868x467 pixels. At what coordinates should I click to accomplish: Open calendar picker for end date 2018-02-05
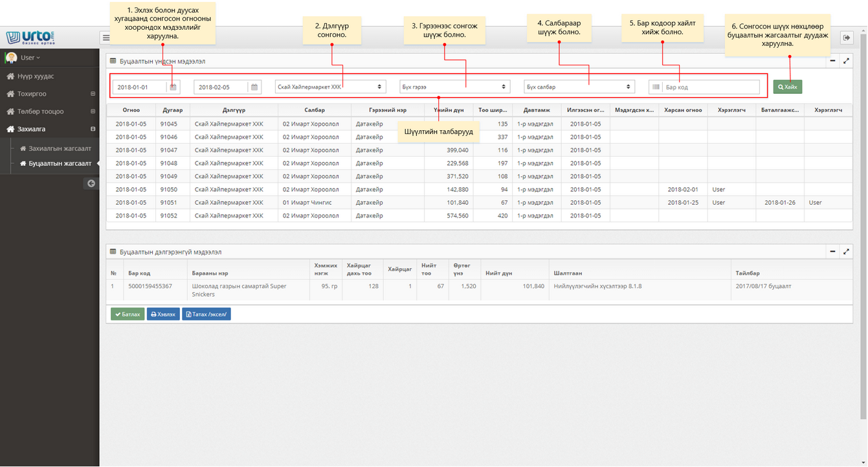click(254, 87)
